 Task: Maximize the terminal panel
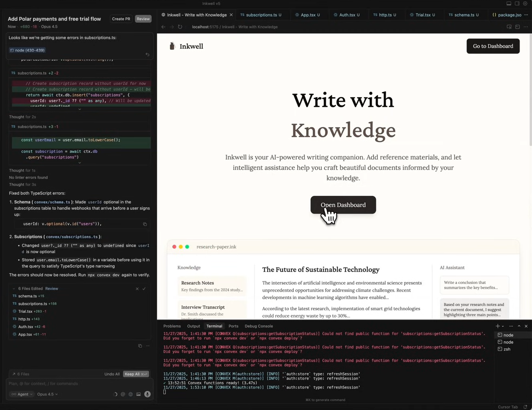coord(519,326)
